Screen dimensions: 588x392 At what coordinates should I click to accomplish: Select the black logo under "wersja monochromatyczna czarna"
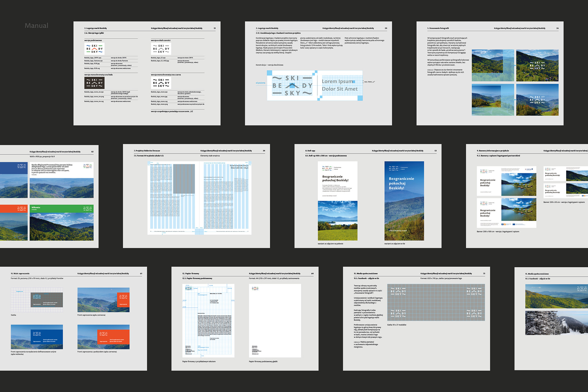(161, 83)
